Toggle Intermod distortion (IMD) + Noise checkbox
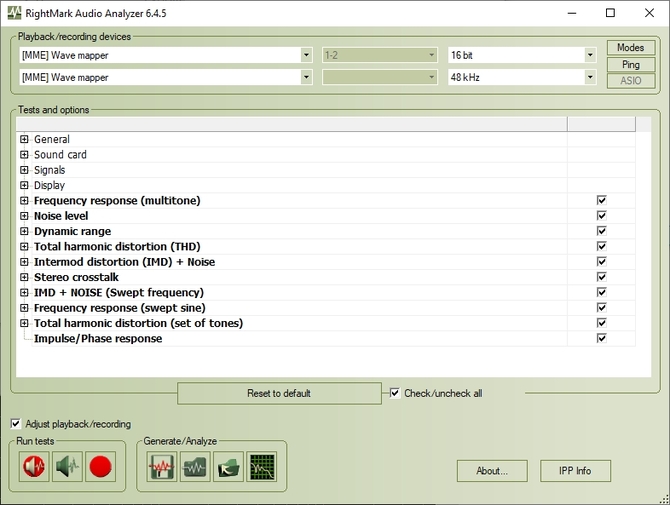The image size is (670, 505). click(602, 262)
